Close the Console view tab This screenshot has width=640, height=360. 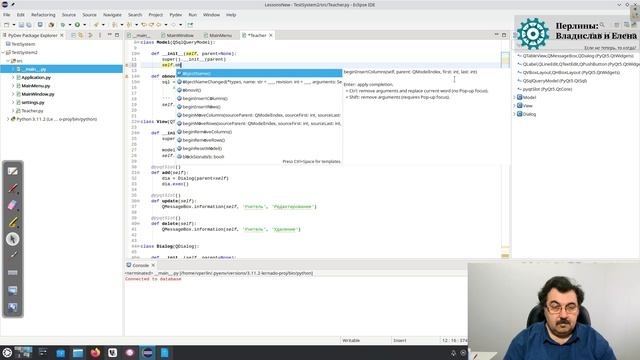tap(153, 265)
